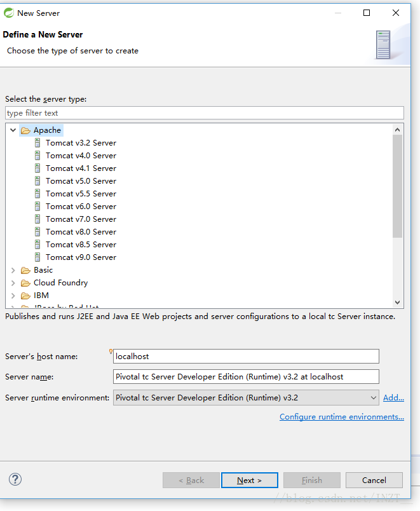The width and height of the screenshot is (420, 511).
Task: Collapse the Apache server category
Action: tap(13, 130)
